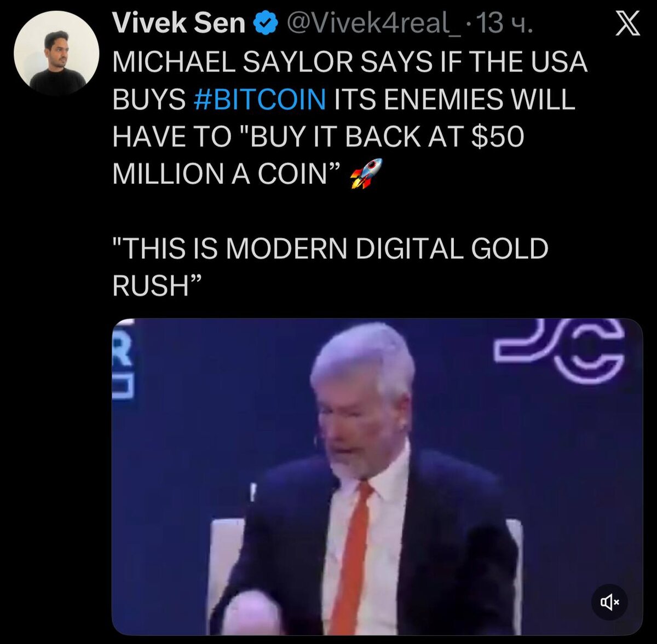Image resolution: width=657 pixels, height=644 pixels.
Task: Click the "MODERN DIGITAL GOLD RUSH" quote text
Action: pyautogui.click(x=330, y=266)
